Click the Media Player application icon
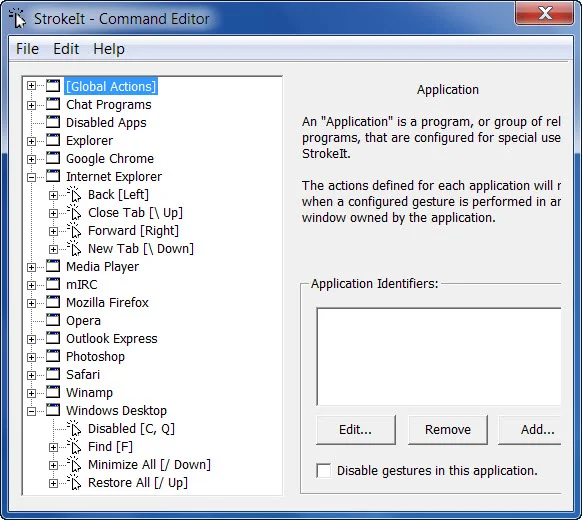Image resolution: width=582 pixels, height=520 pixels. coord(53,266)
